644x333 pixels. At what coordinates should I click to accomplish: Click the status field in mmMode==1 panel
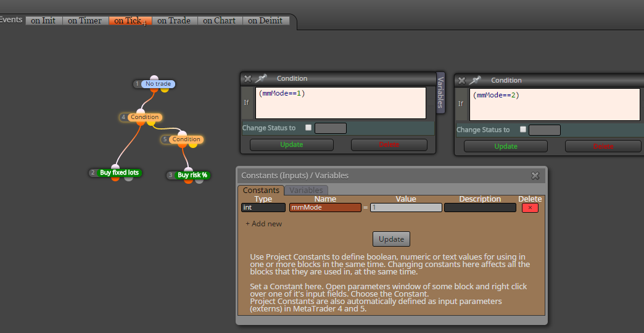point(331,128)
